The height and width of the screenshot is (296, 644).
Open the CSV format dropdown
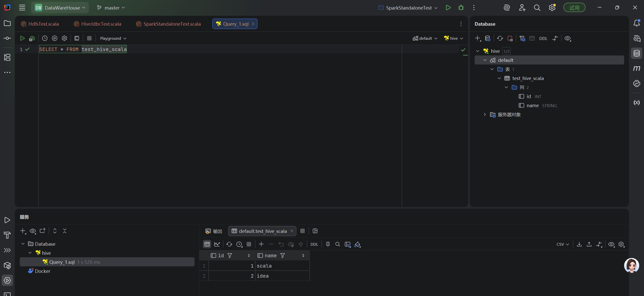point(562,244)
